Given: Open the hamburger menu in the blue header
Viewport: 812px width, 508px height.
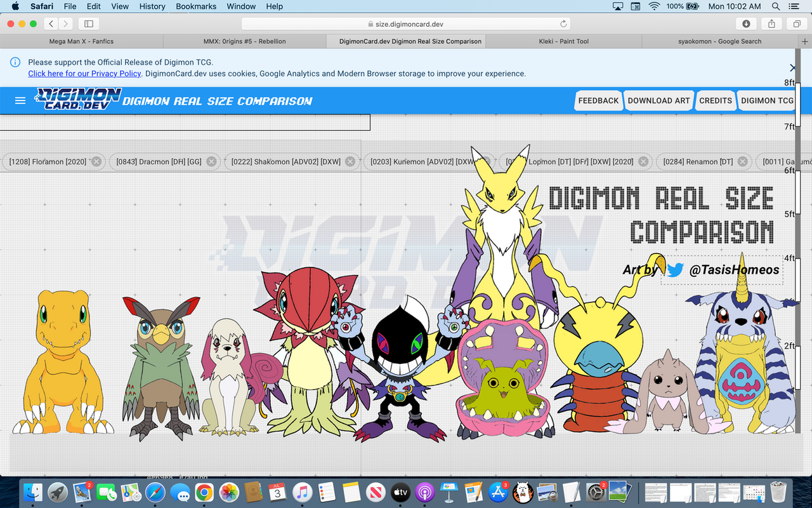Looking at the screenshot, I should (20, 100).
